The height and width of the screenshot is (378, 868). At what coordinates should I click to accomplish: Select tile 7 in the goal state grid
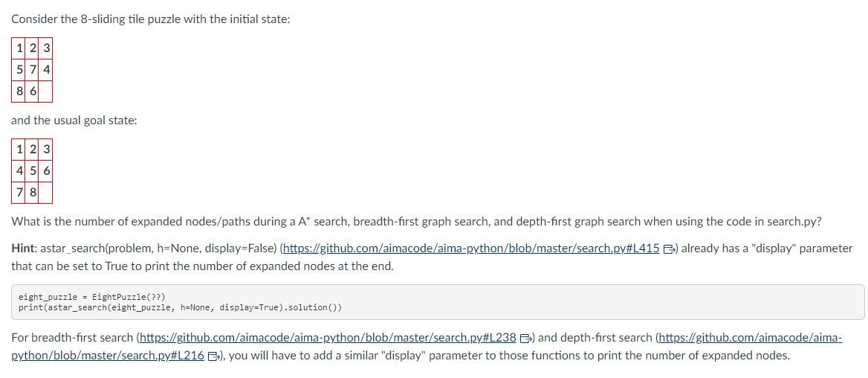tap(19, 192)
